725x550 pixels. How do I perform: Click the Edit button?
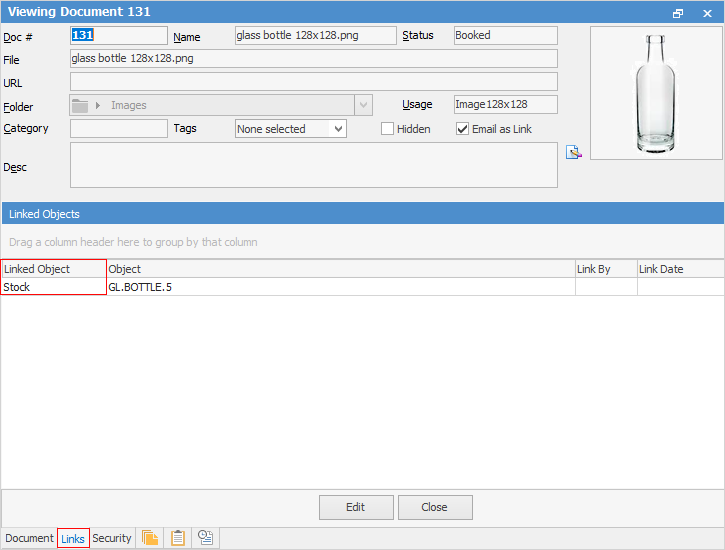(x=356, y=507)
